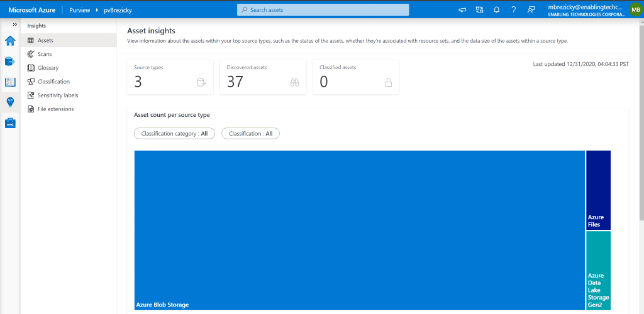Click the Discovered assets binoculars icon
Viewport: 644px width, 314px height.
coord(294,82)
